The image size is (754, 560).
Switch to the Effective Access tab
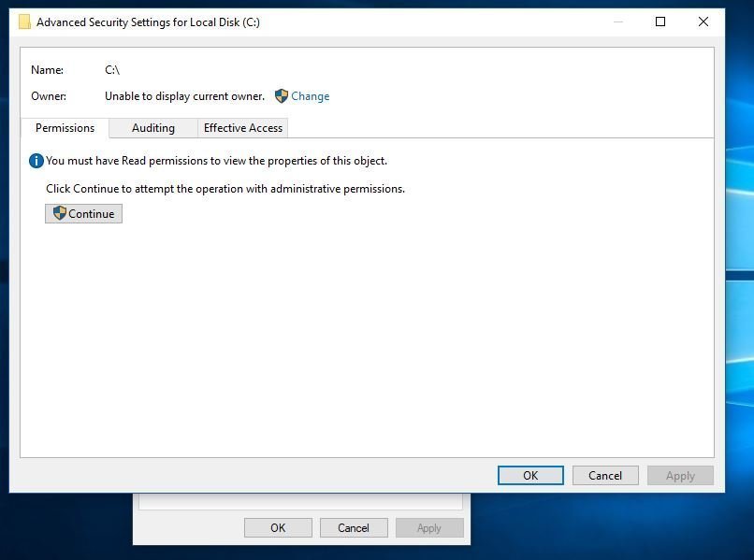[x=242, y=128]
